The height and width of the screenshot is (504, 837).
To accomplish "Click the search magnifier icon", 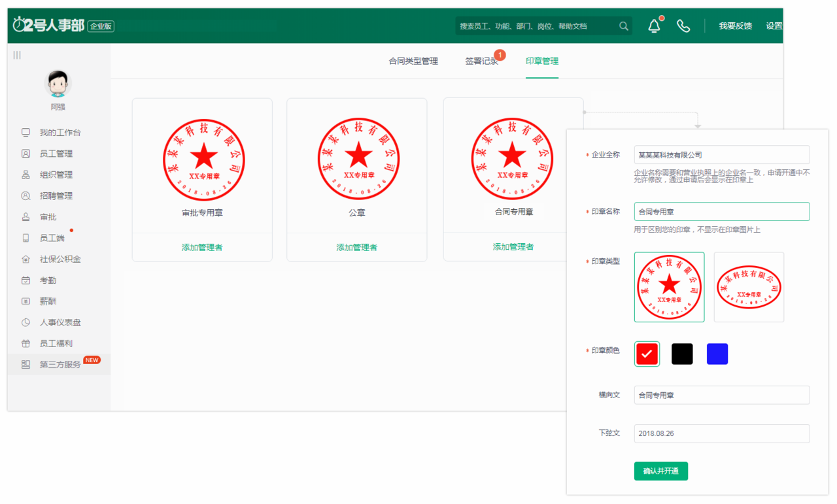I will pyautogui.click(x=624, y=26).
